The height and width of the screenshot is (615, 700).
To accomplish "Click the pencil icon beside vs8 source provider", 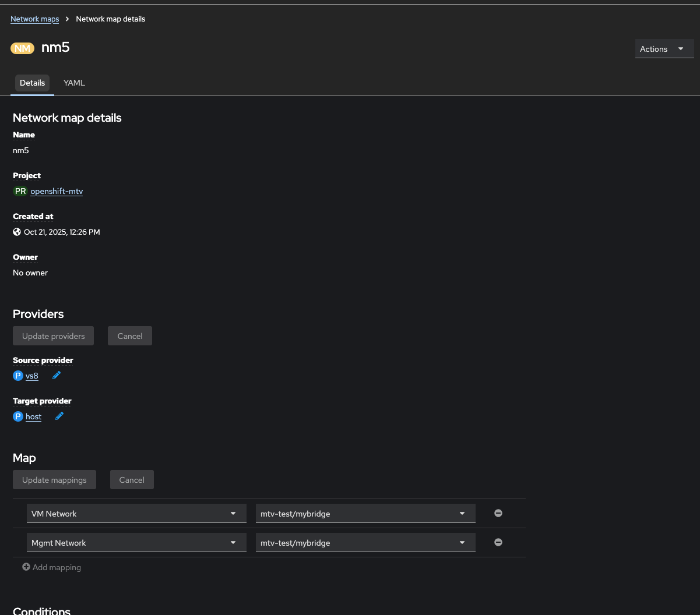I will [57, 376].
